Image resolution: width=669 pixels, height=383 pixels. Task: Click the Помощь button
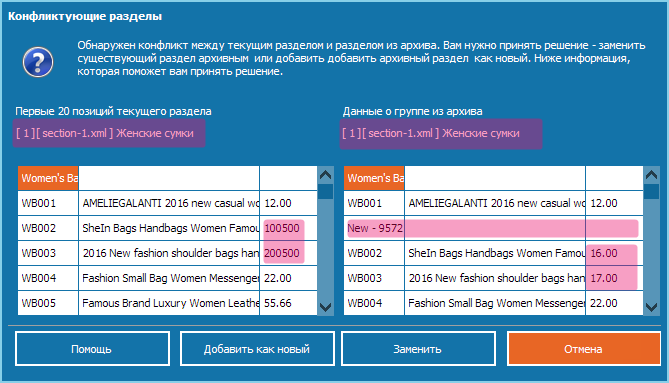92,348
